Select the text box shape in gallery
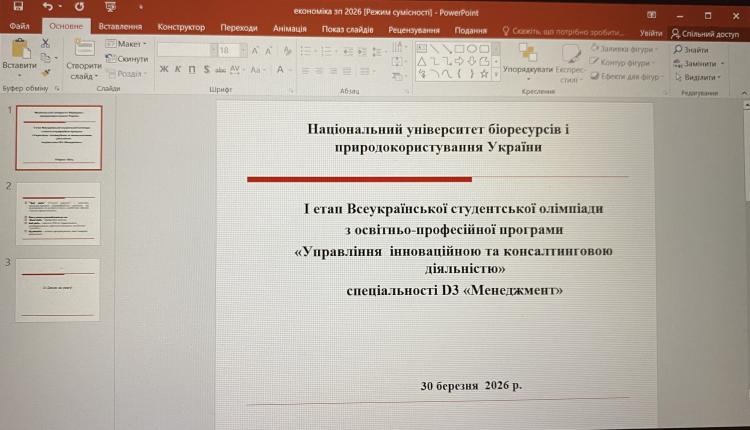Screen dimensions: 750x430 [421, 48]
